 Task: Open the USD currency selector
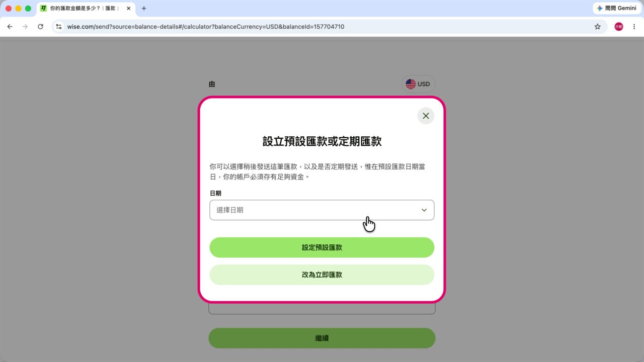pyautogui.click(x=419, y=84)
